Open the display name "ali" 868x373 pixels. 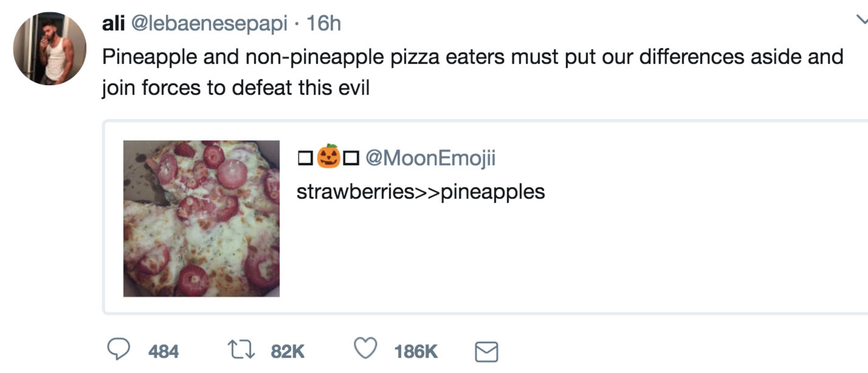(x=113, y=24)
